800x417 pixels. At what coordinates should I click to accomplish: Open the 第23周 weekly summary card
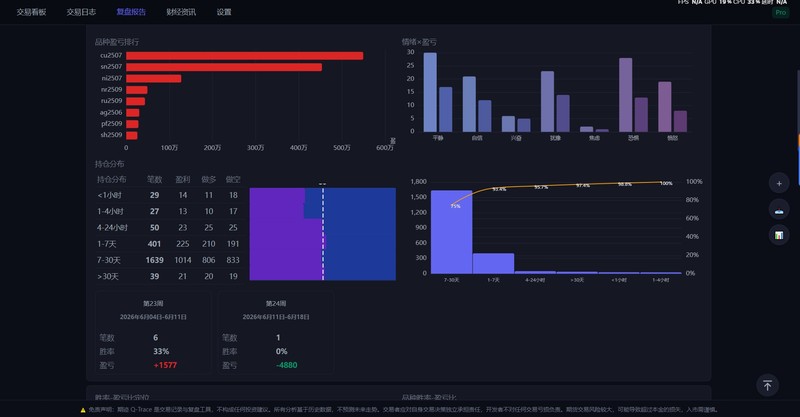[x=153, y=333]
